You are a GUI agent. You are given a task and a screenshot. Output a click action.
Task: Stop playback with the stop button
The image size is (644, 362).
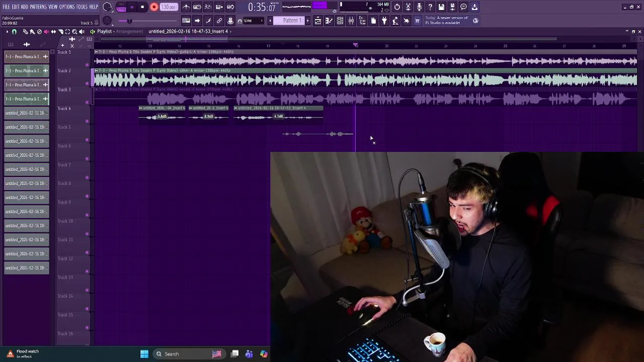click(x=142, y=7)
